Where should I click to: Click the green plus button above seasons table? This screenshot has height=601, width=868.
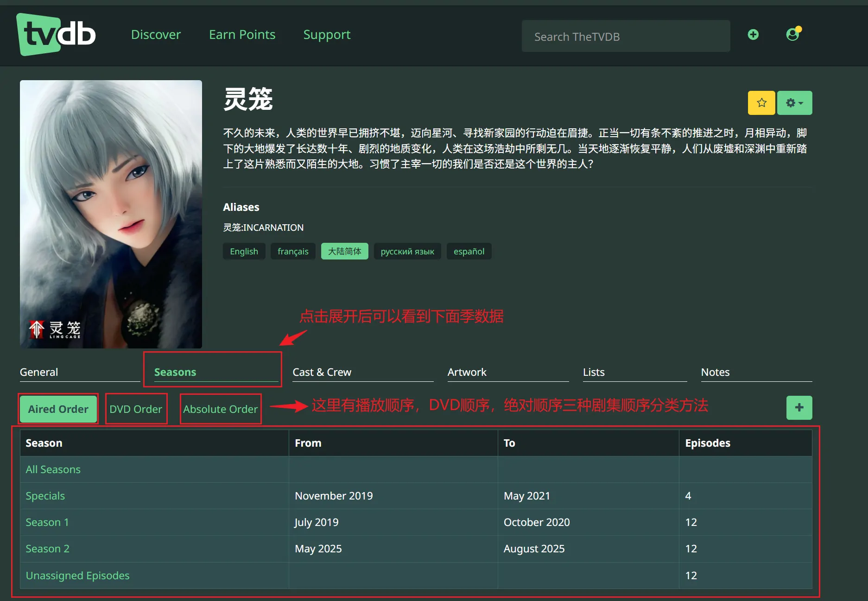[x=799, y=408]
